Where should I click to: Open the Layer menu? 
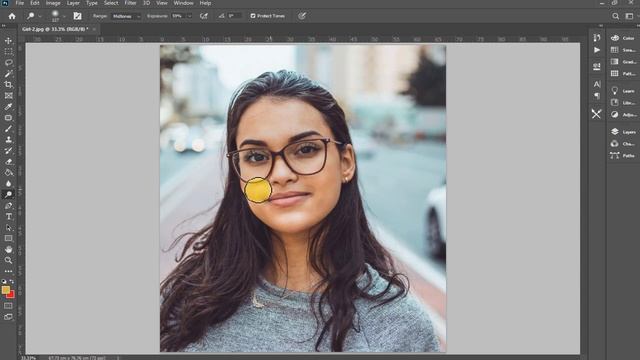coord(73,3)
